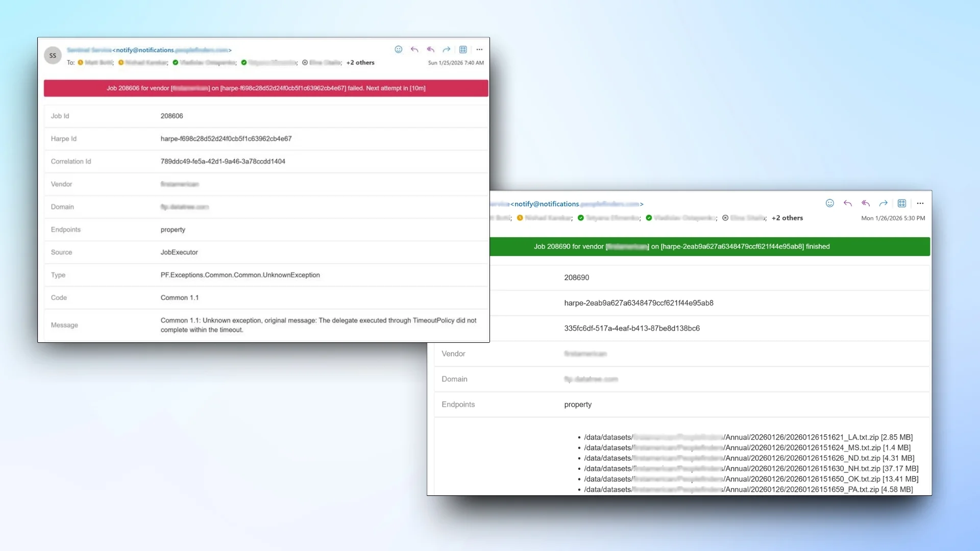980x551 pixels.
Task: Open the more actions menu on the failure email
Action: [479, 49]
